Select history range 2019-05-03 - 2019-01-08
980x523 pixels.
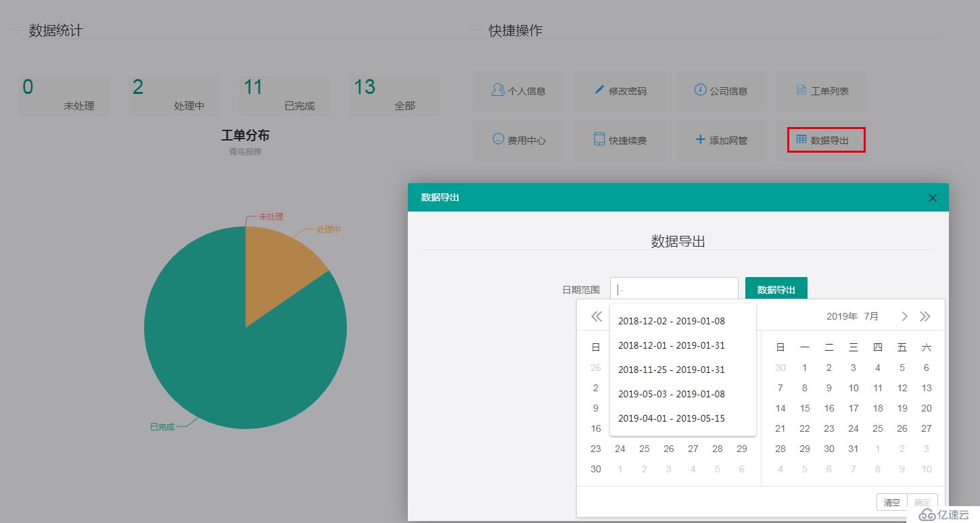point(683,394)
